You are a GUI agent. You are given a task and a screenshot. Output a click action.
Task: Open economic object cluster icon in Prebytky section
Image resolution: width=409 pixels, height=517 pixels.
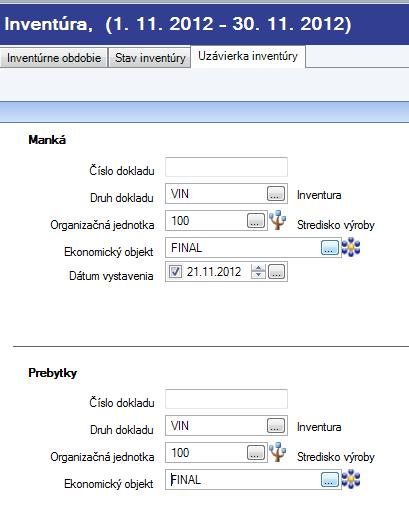[351, 479]
